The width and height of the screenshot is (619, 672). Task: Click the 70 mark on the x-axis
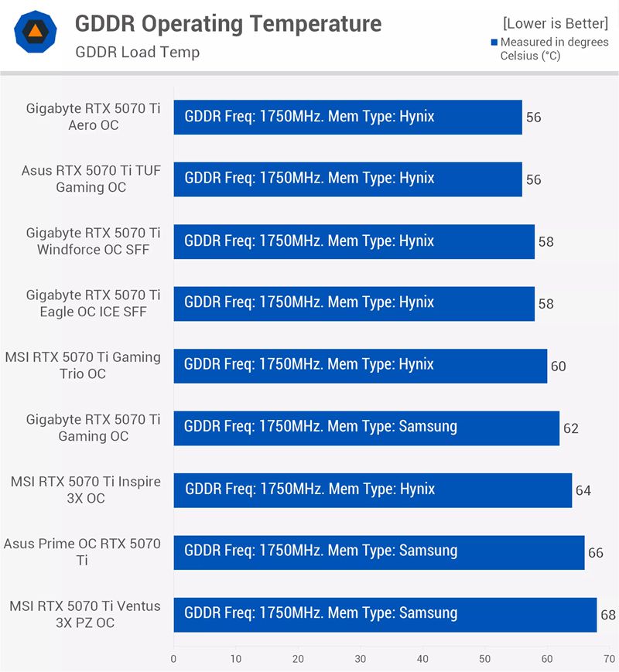(x=610, y=659)
